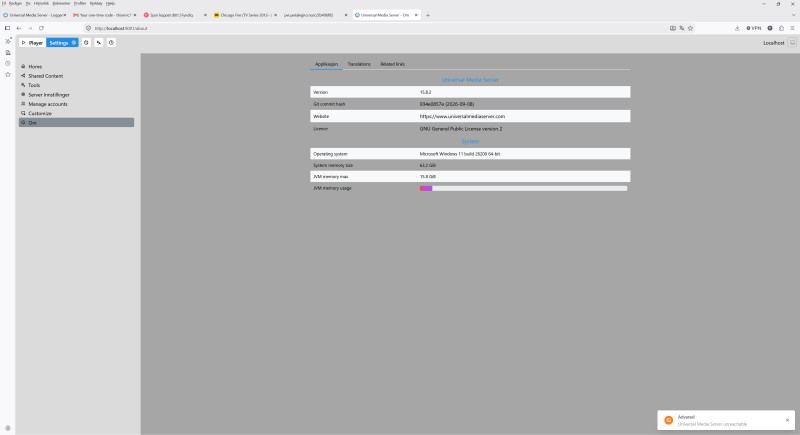Open the Hjelp menu
Screen dimensions: 800x435
(x=110, y=4)
